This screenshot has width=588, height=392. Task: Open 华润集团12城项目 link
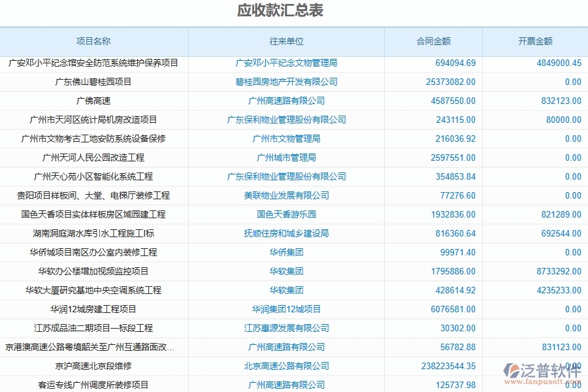286,309
